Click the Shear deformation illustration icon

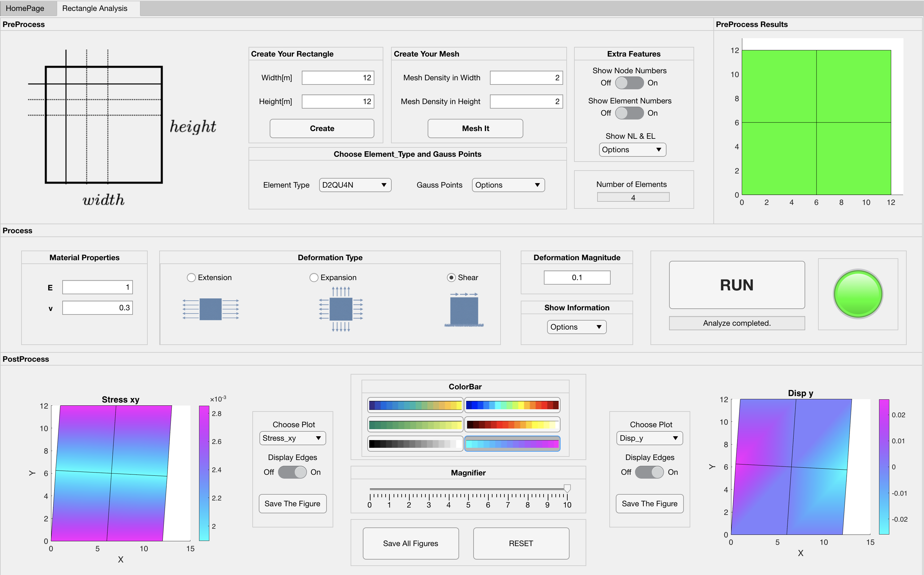(464, 310)
